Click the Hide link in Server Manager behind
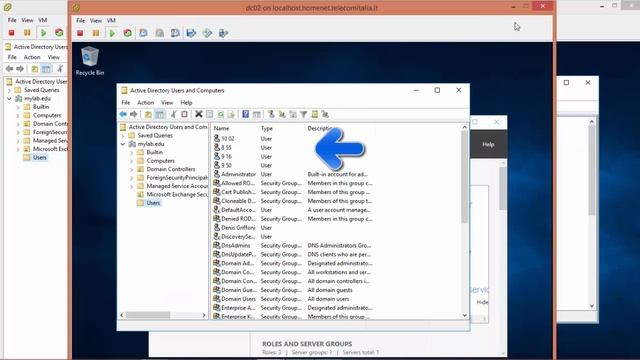 [482, 302]
